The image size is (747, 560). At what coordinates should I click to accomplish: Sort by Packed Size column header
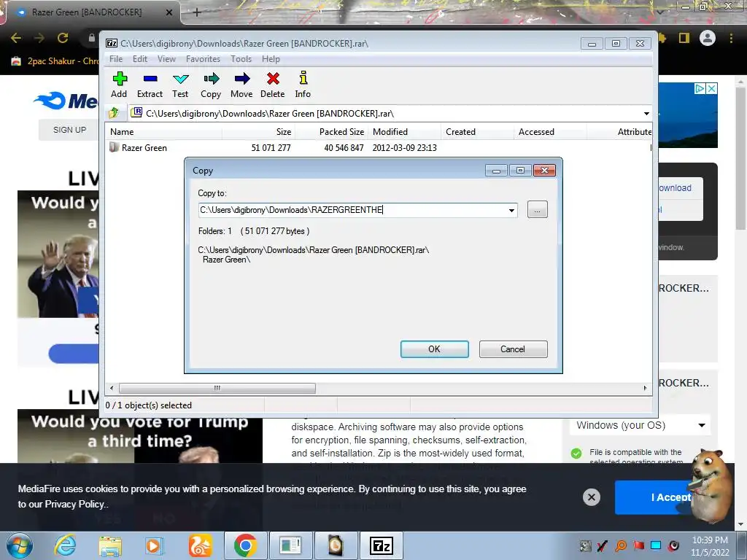[x=332, y=132]
